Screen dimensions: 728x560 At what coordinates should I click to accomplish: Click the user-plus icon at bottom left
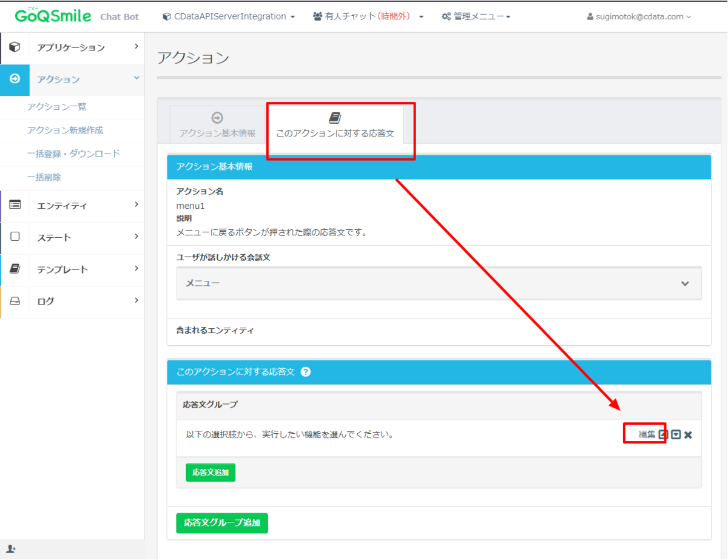tap(11, 548)
